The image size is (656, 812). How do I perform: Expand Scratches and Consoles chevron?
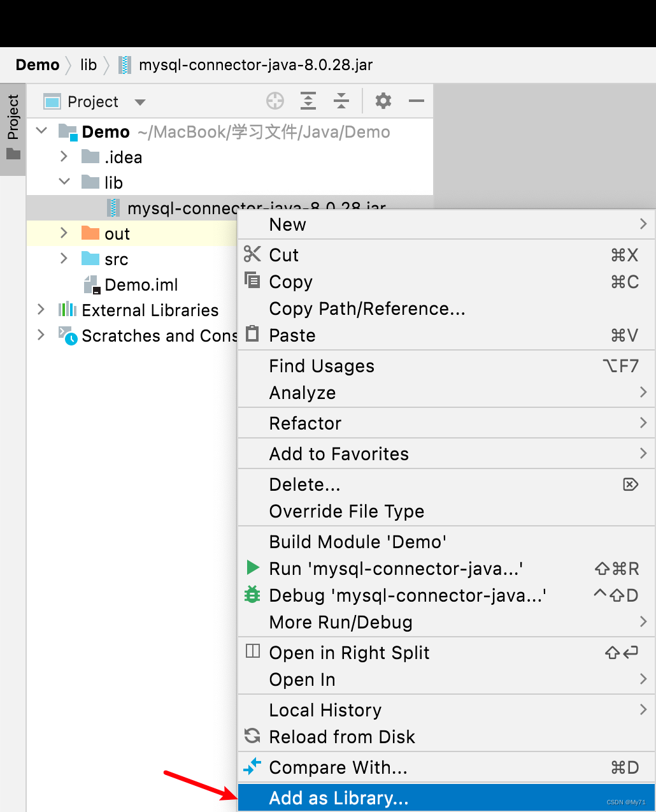tap(41, 335)
